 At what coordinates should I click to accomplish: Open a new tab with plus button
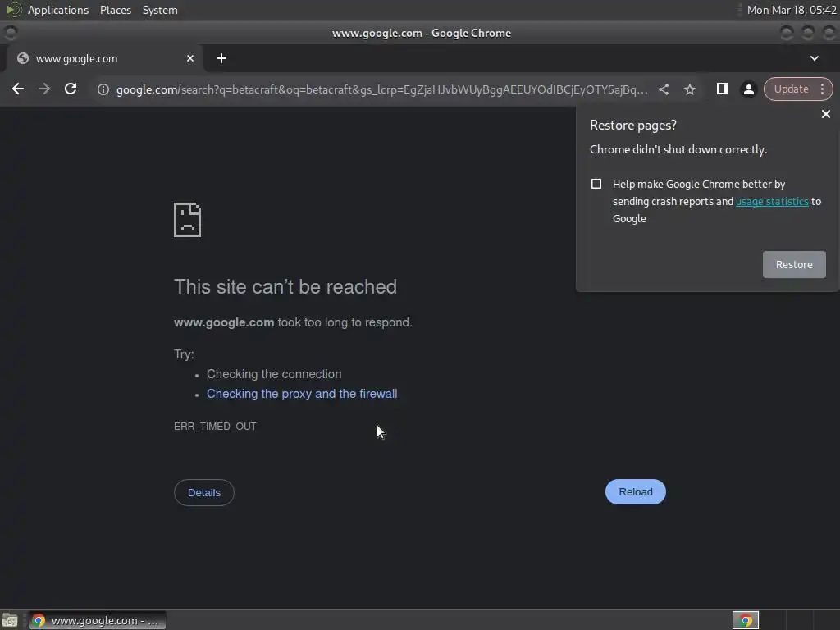pyautogui.click(x=221, y=58)
